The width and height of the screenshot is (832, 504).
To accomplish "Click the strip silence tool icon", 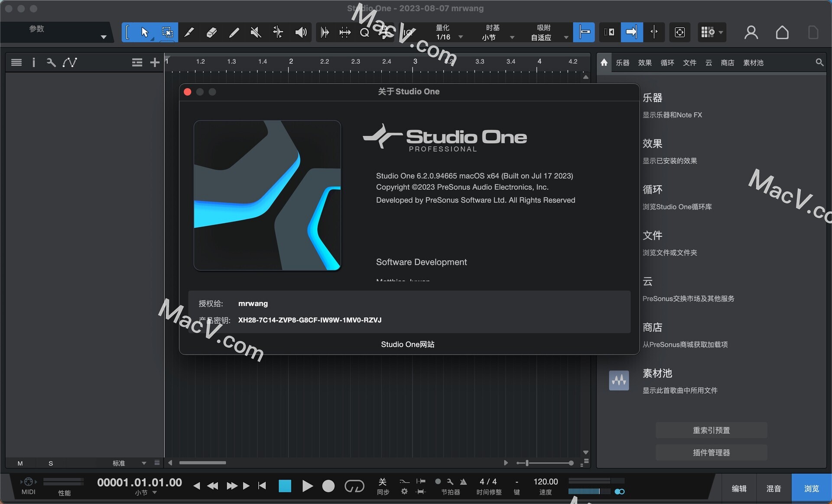I will 325,32.
